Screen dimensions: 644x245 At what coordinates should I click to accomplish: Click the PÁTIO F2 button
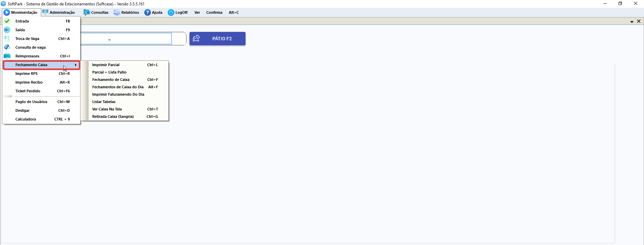[x=217, y=39]
